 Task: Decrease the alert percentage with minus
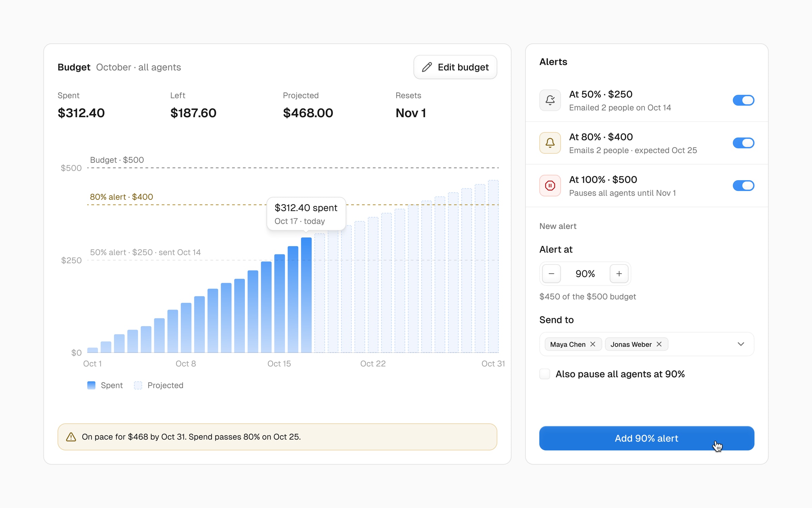click(x=551, y=274)
